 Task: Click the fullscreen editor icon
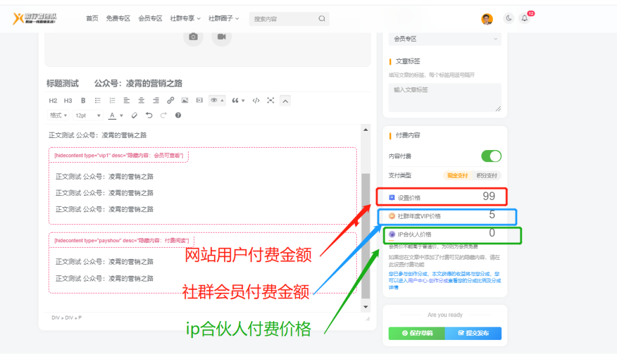point(270,100)
